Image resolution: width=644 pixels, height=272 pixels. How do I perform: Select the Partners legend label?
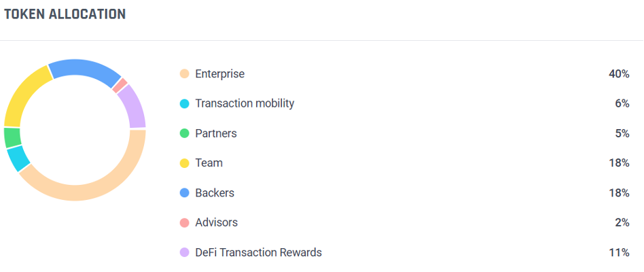click(x=216, y=133)
